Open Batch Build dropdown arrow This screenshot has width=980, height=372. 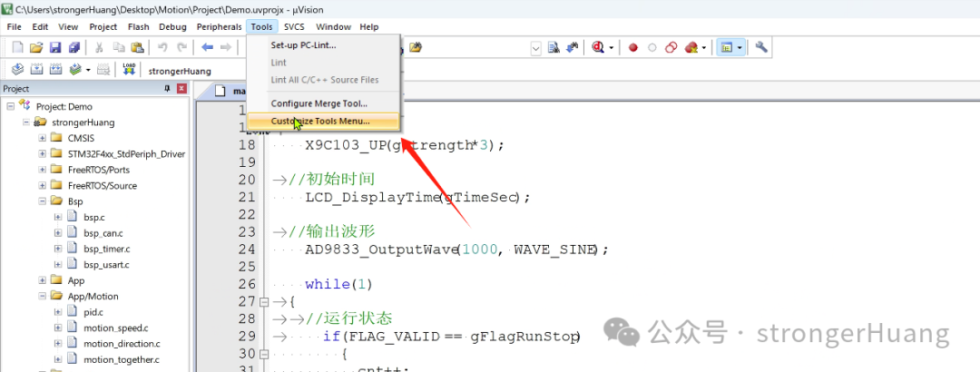point(88,69)
